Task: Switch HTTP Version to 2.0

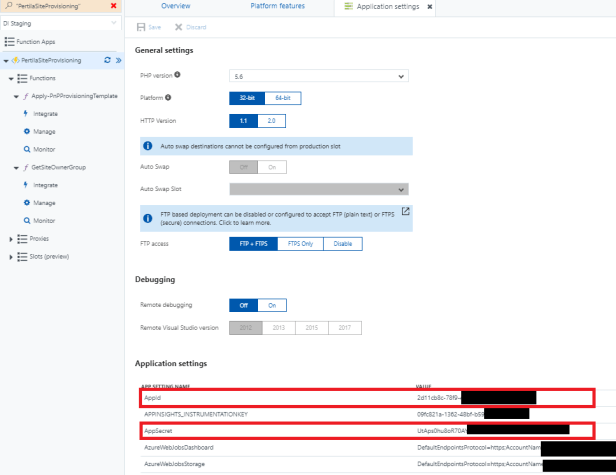Action: click(270, 121)
